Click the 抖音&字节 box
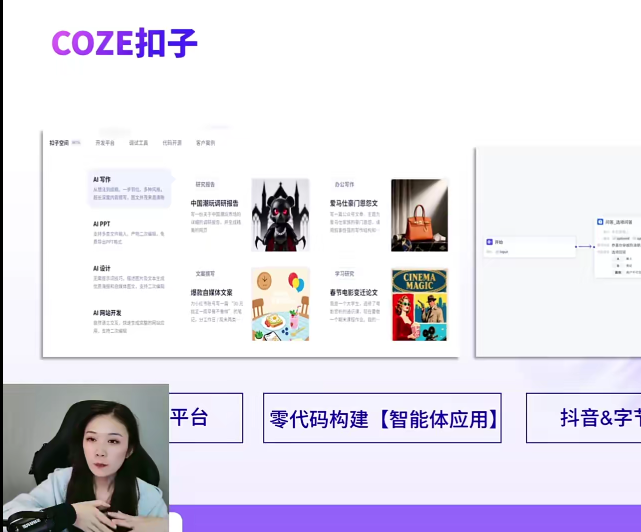The image size is (641, 532). [584, 418]
